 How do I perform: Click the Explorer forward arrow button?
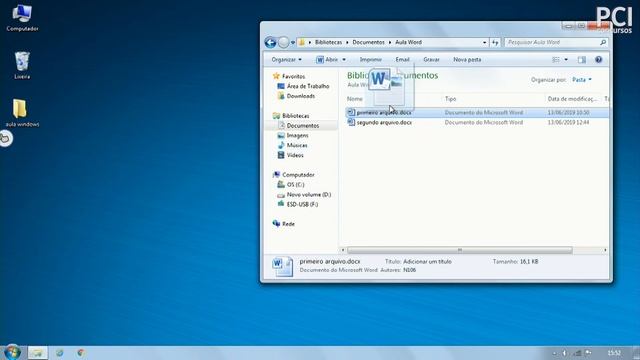(x=283, y=42)
